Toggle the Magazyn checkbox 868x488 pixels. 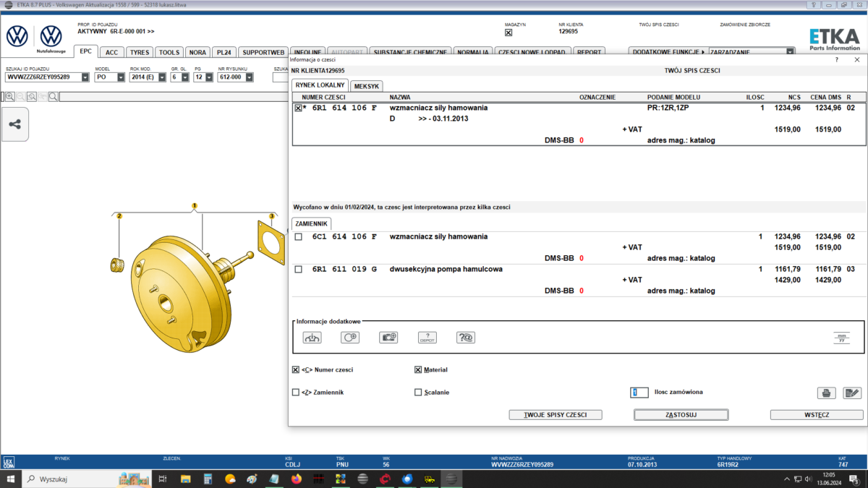(x=509, y=33)
